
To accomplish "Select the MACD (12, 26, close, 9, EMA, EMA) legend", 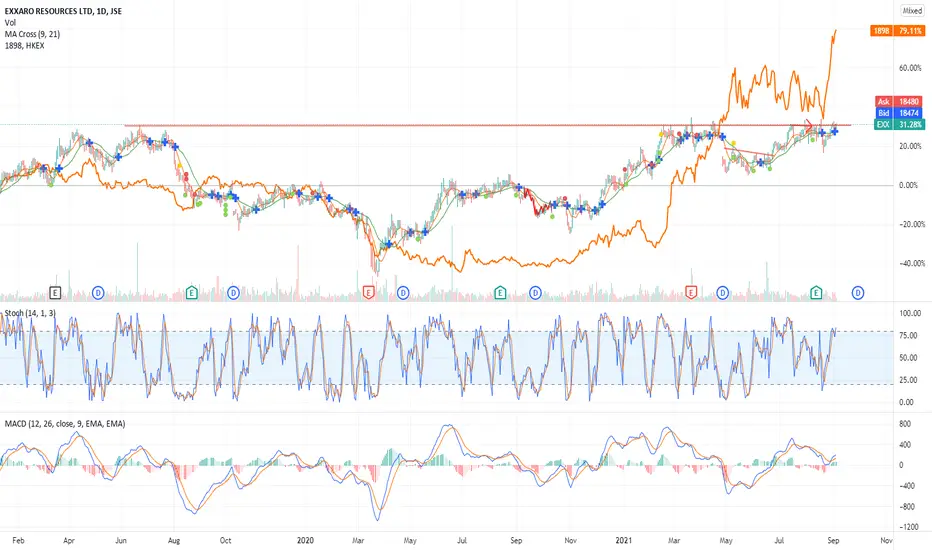I will (65, 424).
